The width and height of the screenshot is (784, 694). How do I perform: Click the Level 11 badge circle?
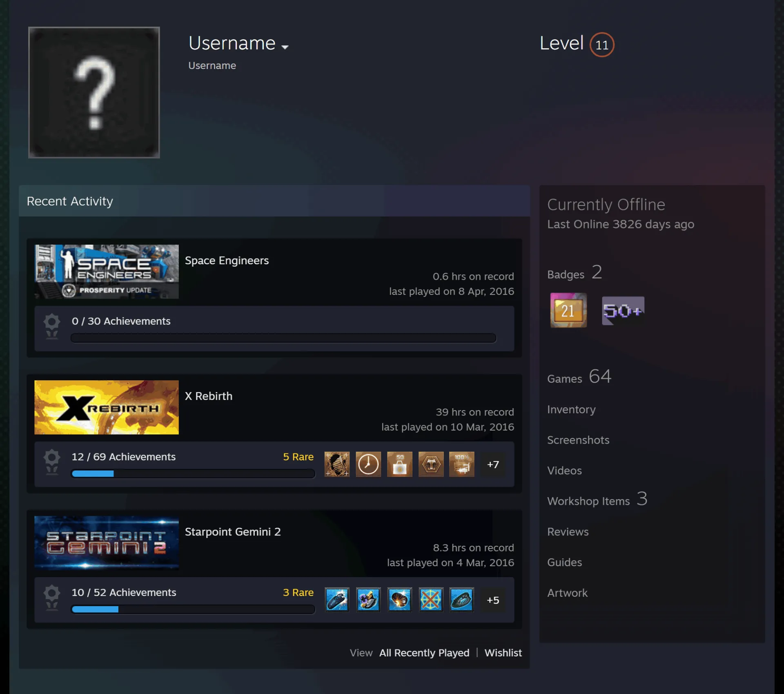pos(601,45)
